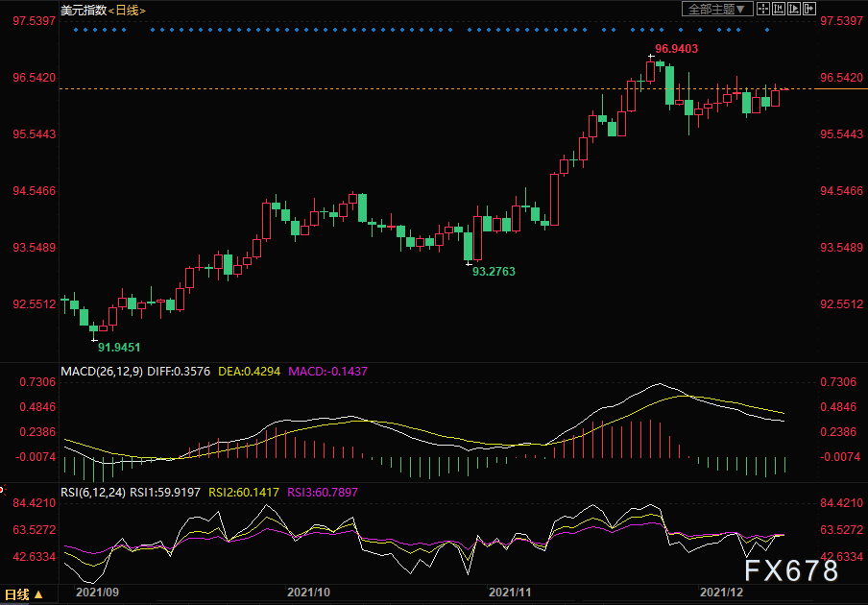Expand the 日线 period selector arrow
This screenshot has width=868, height=605.
[38, 595]
